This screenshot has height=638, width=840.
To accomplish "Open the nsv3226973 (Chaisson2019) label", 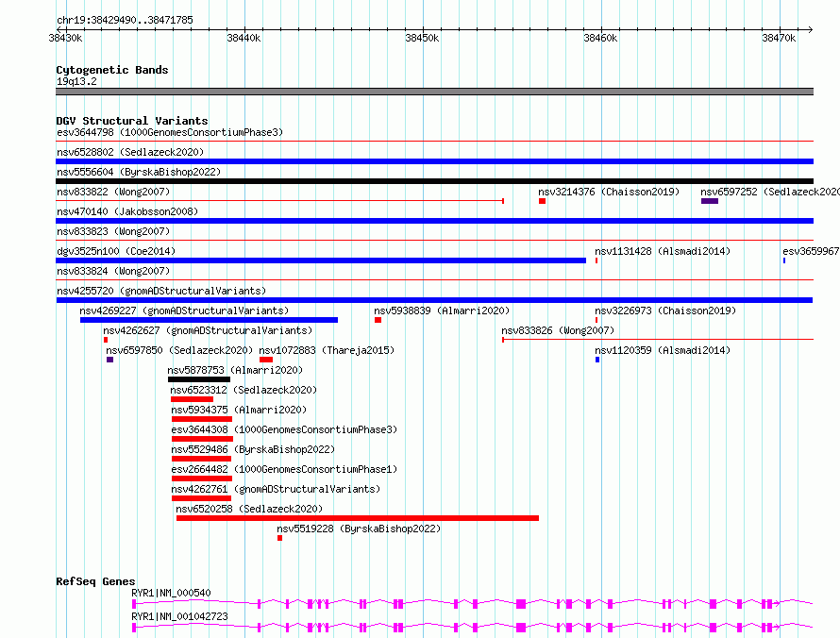I will [x=665, y=311].
